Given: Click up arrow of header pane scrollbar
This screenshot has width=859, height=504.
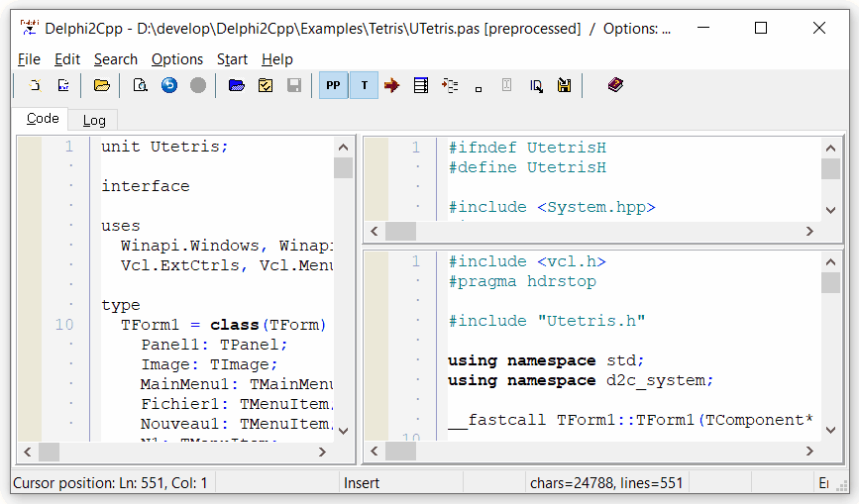Looking at the screenshot, I should [830, 148].
